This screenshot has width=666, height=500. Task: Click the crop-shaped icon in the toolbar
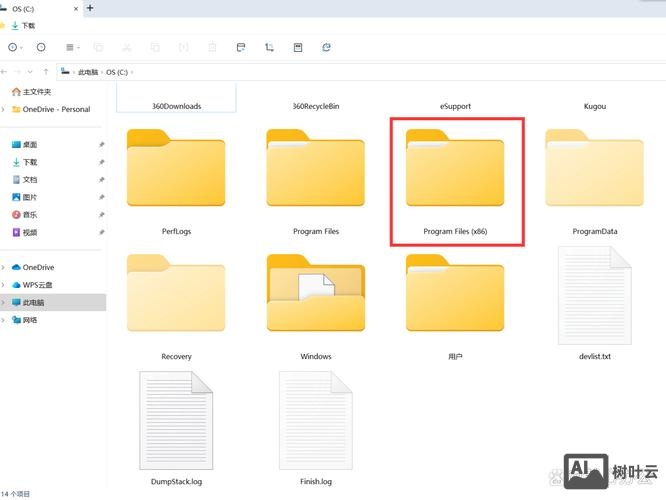pos(269,47)
